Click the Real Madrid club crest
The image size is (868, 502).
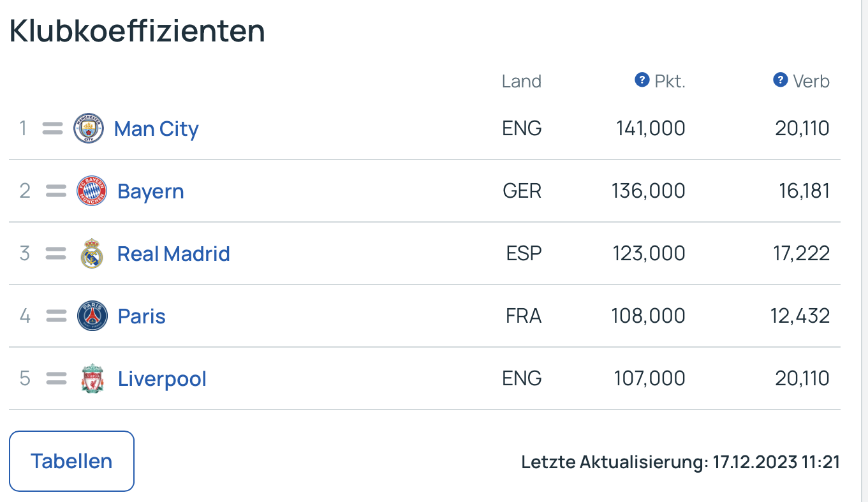pyautogui.click(x=92, y=253)
